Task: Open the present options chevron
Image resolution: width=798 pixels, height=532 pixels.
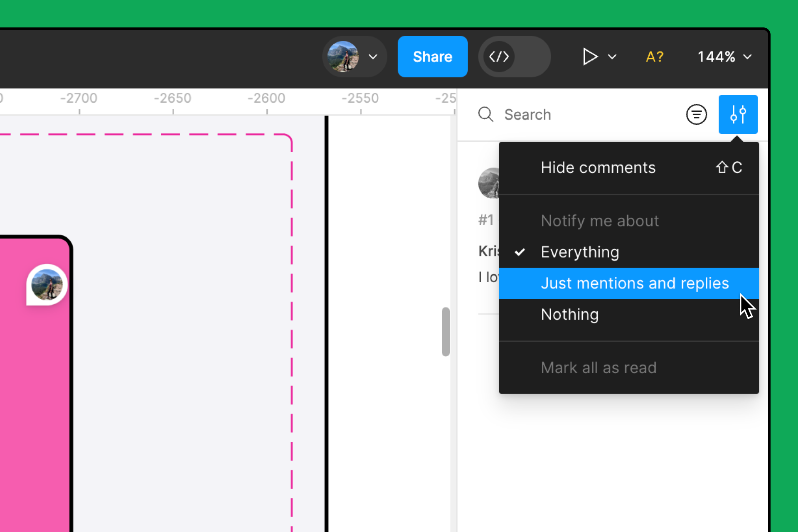Action: 612,57
